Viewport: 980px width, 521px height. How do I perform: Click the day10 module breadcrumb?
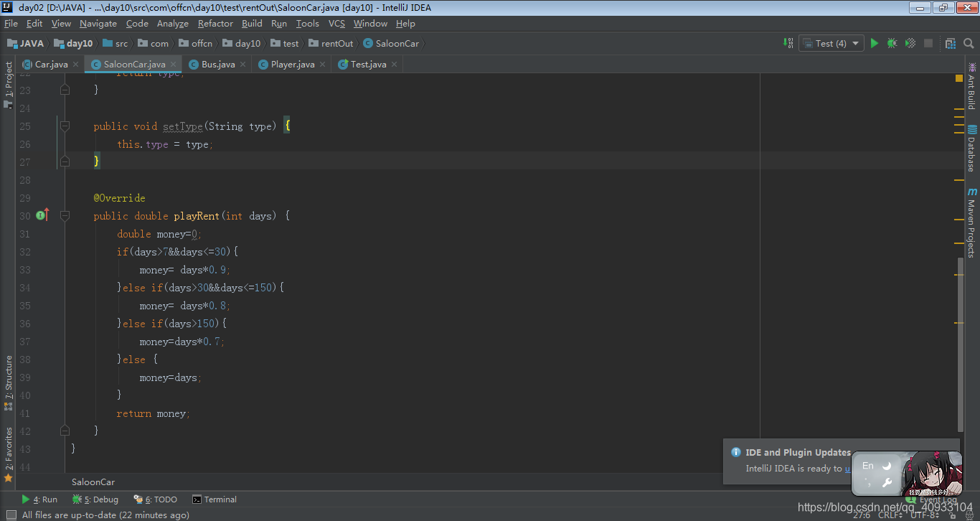[74, 43]
